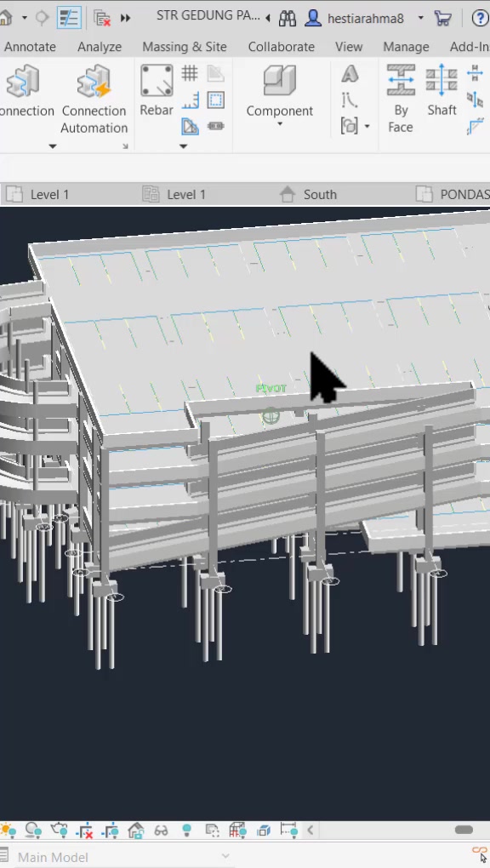490x868 pixels.
Task: Open the Manage ribbon tab
Action: (x=407, y=47)
